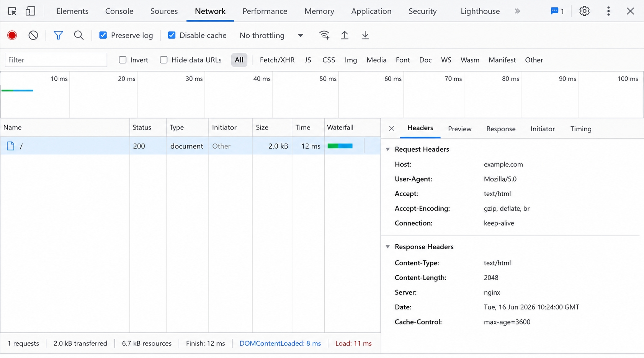Check Hide data URLs
The image size is (644, 358).
click(x=163, y=60)
